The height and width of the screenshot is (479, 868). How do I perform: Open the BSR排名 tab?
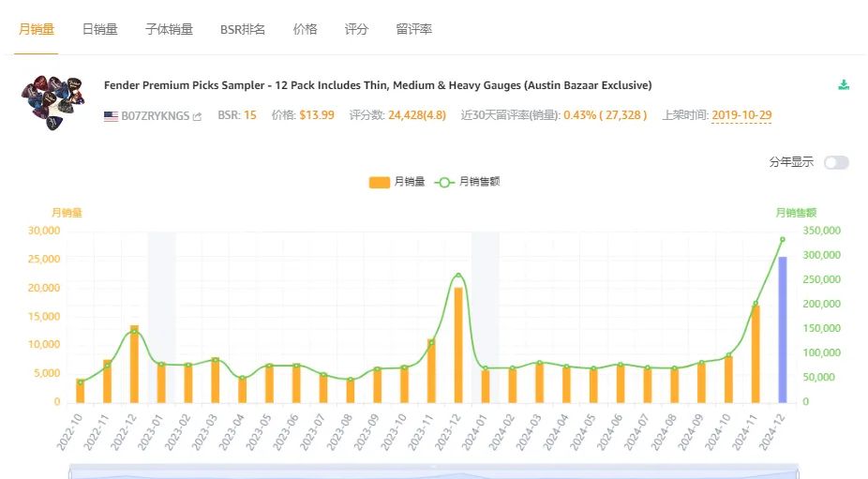(x=243, y=29)
